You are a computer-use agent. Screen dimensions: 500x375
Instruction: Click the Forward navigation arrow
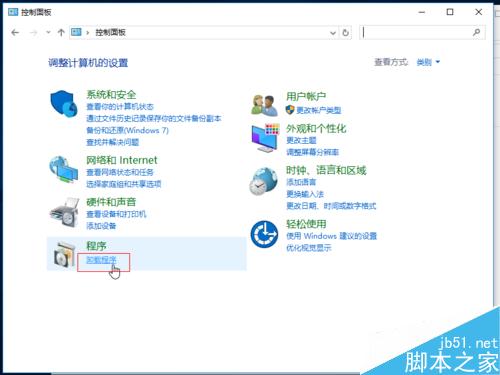pos(33,32)
